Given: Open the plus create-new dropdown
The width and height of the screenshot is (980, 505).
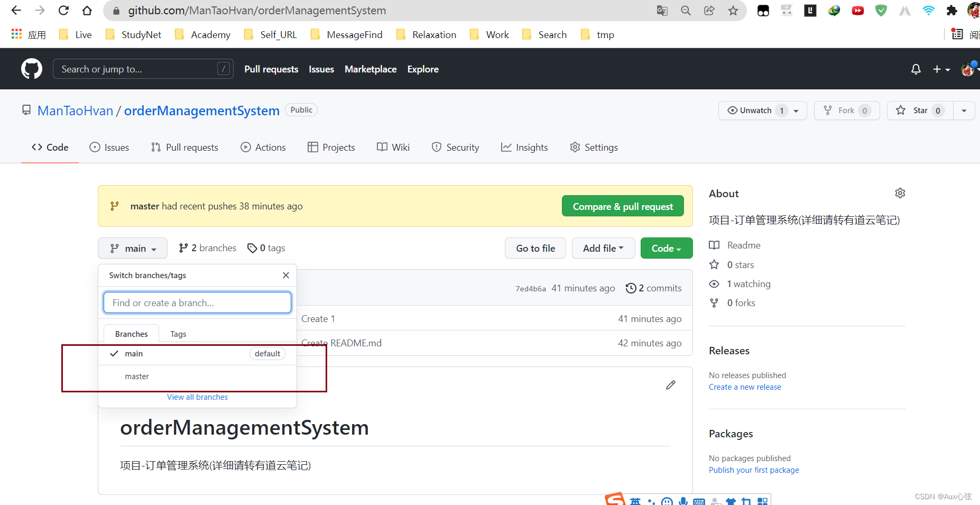Looking at the screenshot, I should (x=941, y=69).
